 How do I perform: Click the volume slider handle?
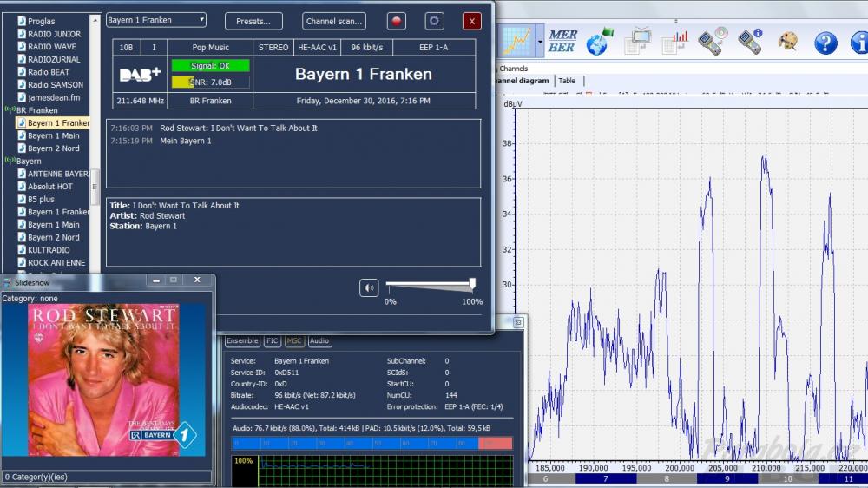pos(472,284)
